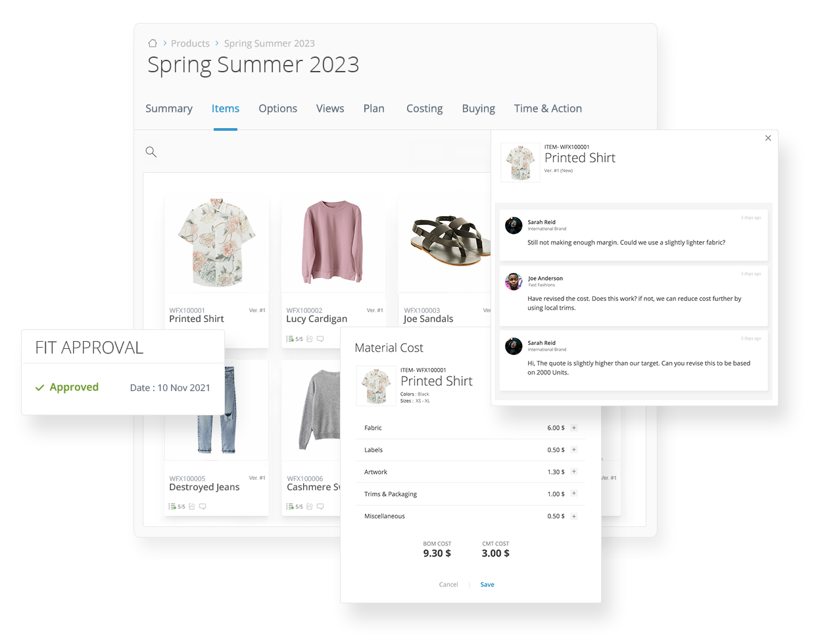This screenshot has width=818, height=644.
Task: Open checklist icon on Destroyed Jeans card
Action: [172, 507]
